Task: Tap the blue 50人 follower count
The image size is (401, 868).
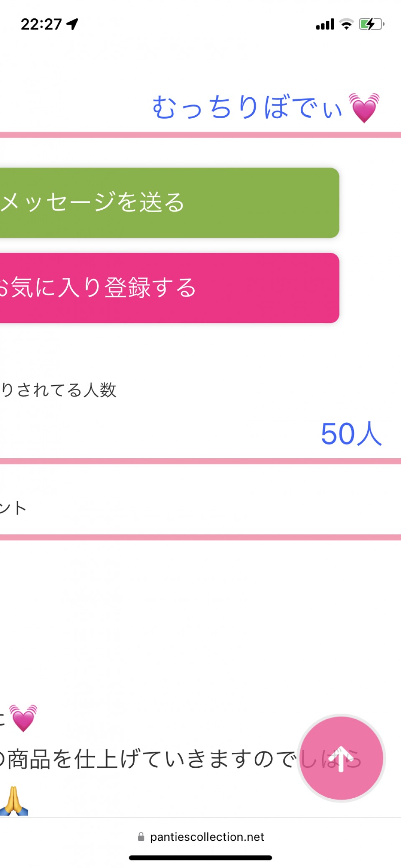Action: (x=351, y=434)
